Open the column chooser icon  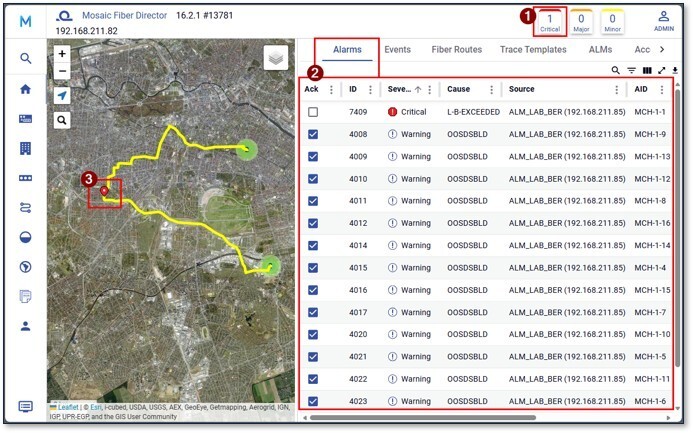(647, 70)
